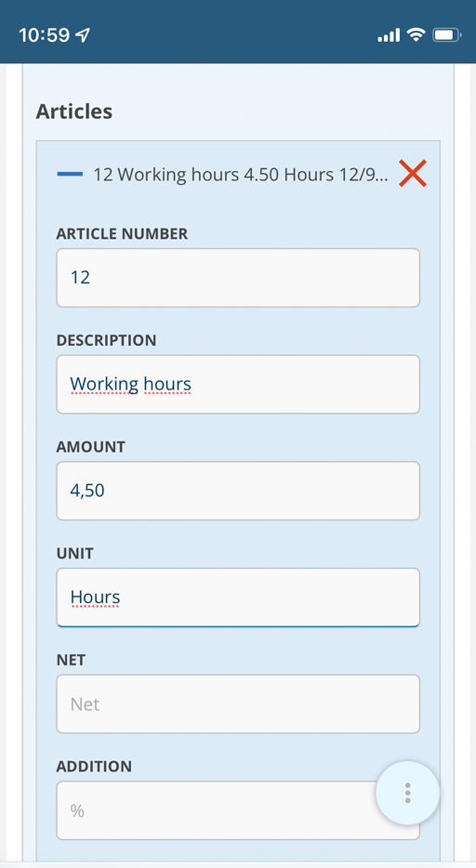476x868 pixels.
Task: Tap the 10:59 clock in the status bar
Action: (x=45, y=35)
